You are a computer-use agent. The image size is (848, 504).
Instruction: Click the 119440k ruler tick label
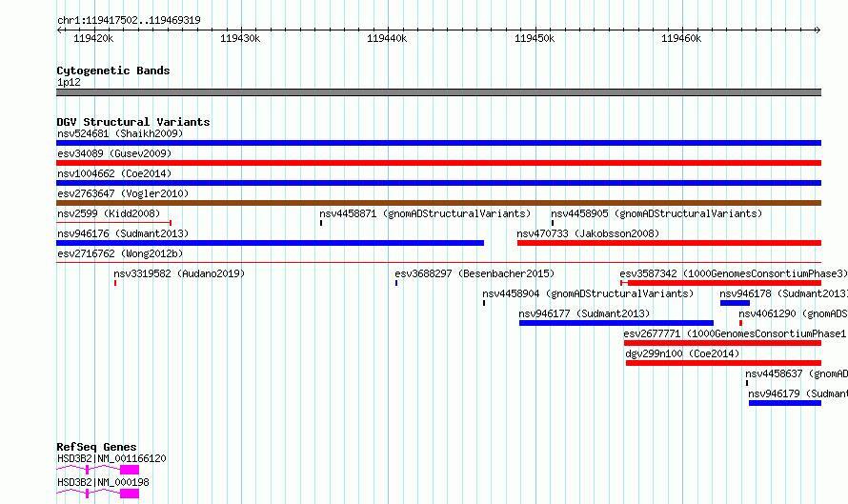[x=387, y=38]
